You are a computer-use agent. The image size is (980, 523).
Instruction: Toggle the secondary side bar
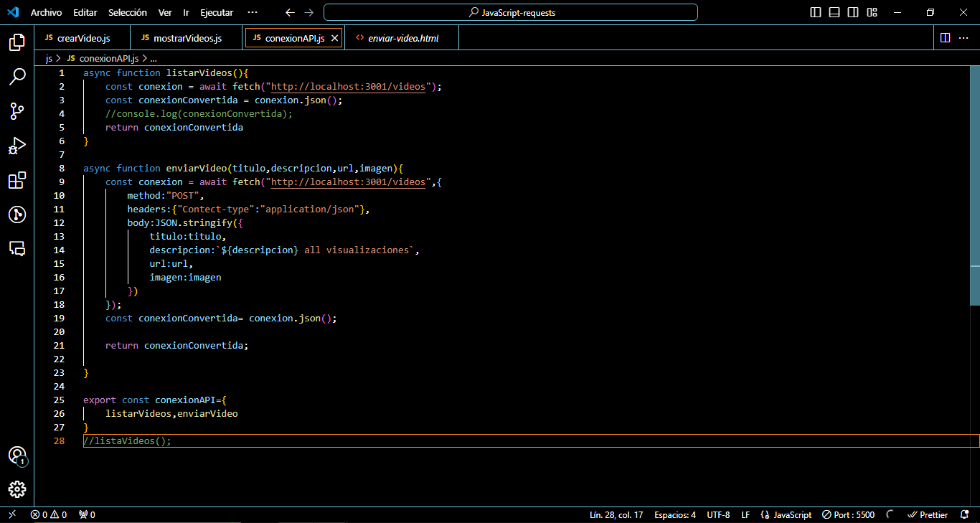(853, 12)
